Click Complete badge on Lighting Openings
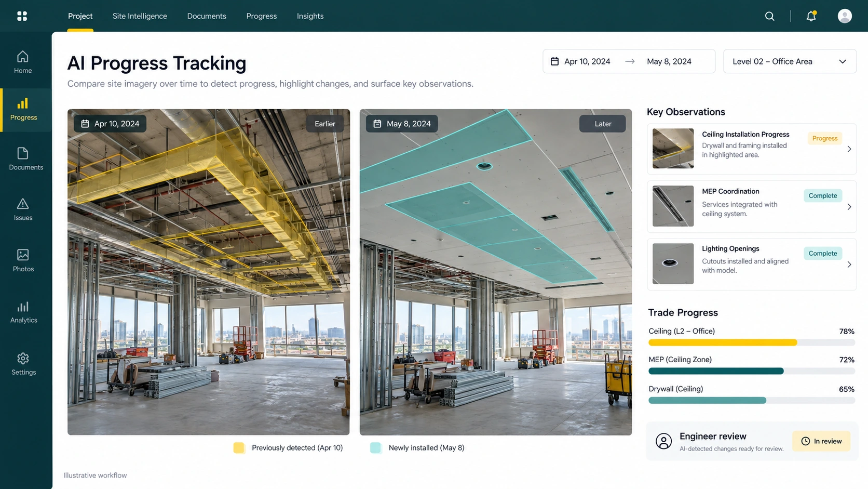The image size is (868, 489). click(x=822, y=254)
